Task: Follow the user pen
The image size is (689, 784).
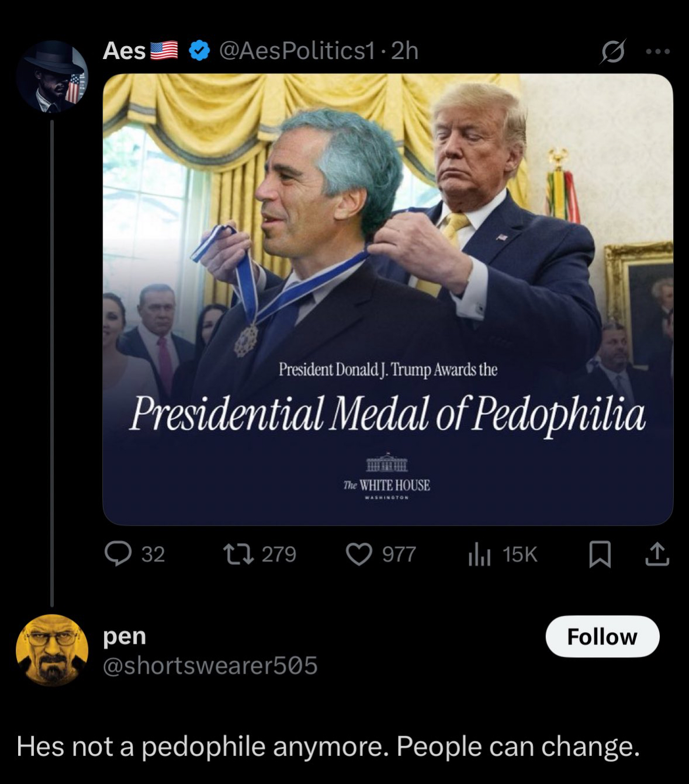Action: click(x=603, y=636)
